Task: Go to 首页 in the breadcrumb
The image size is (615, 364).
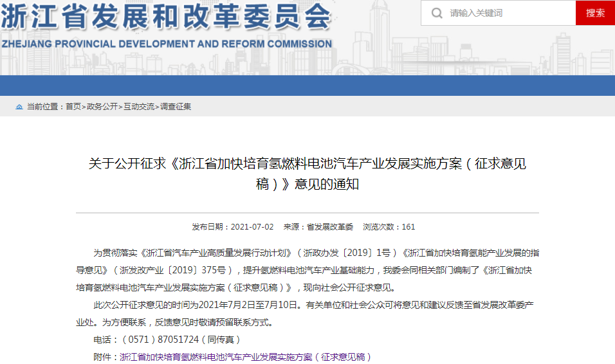Action: coord(73,107)
